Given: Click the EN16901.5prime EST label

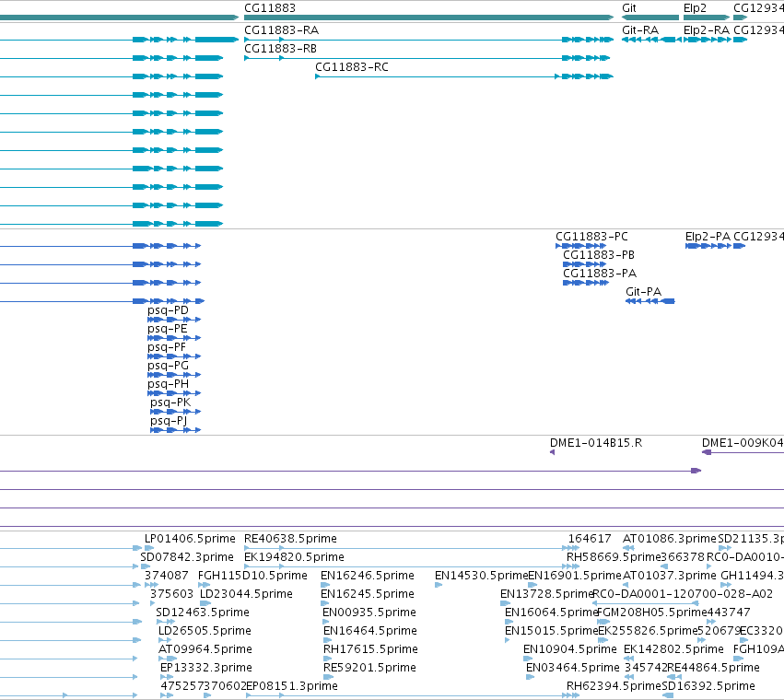Looking at the screenshot, I should click(x=575, y=576).
